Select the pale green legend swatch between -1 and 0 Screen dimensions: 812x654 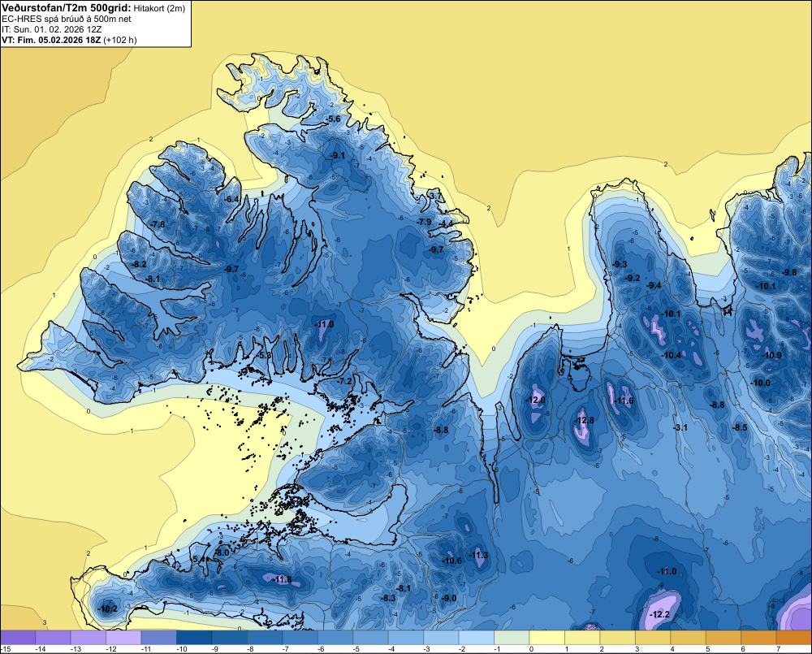click(x=512, y=638)
